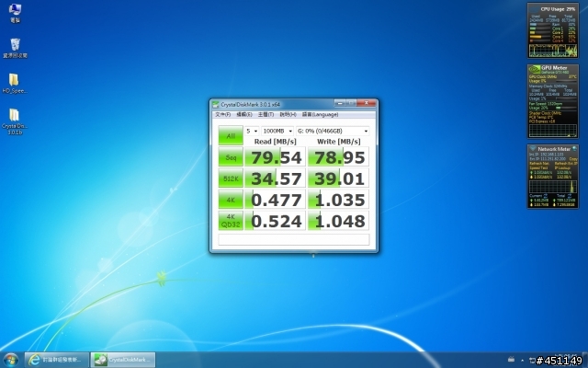This screenshot has width=588, height=368.
Task: Click the 512K write result 39.01
Action: point(338,178)
